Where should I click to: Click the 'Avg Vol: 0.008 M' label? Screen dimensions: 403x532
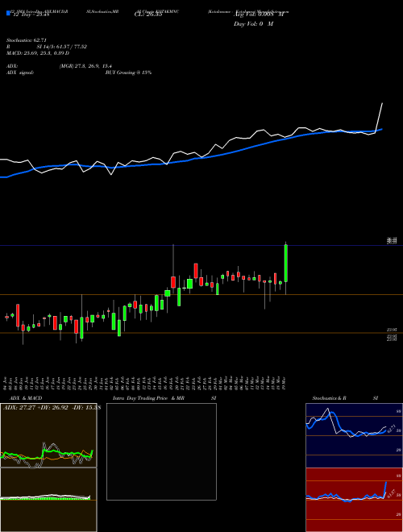[x=259, y=15]
